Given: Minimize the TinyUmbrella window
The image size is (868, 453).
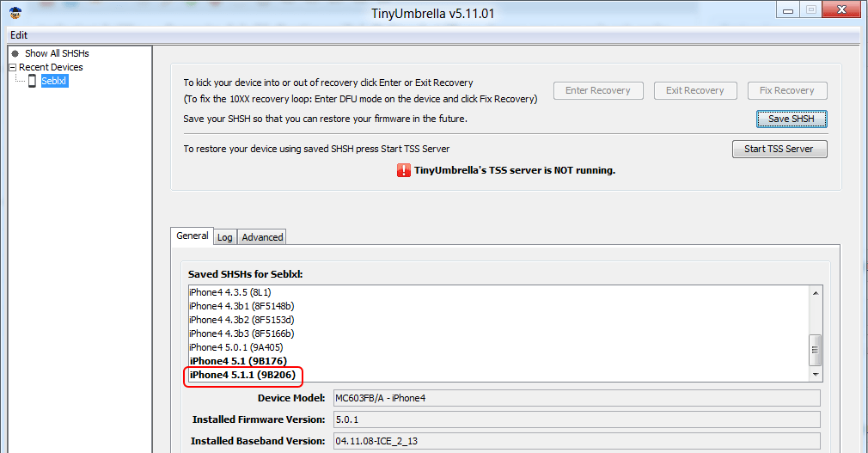Looking at the screenshot, I should coord(788,10).
